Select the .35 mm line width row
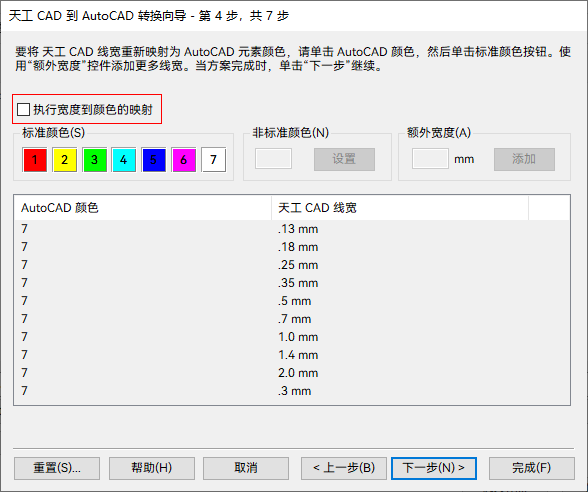Image resolution: width=588 pixels, height=492 pixels. pyautogui.click(x=292, y=283)
